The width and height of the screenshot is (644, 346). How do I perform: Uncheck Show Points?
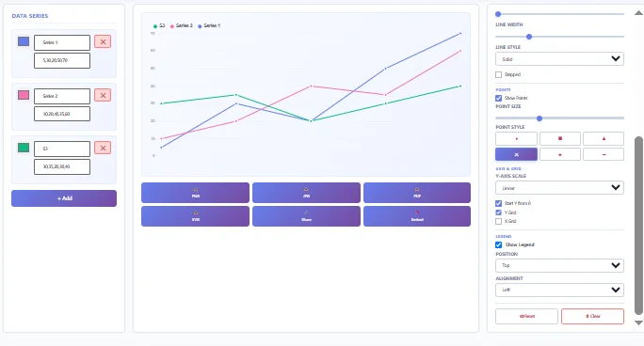499,98
